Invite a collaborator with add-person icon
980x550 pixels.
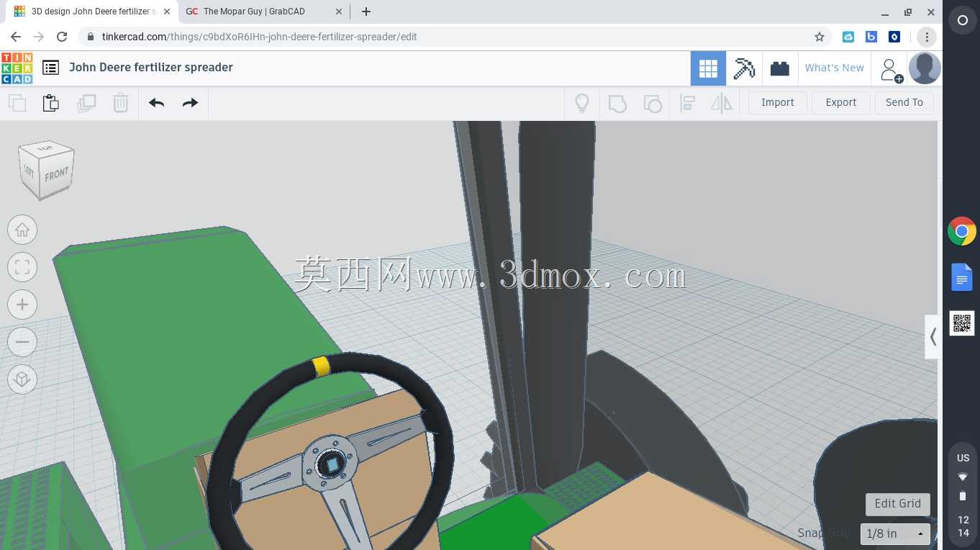[891, 70]
